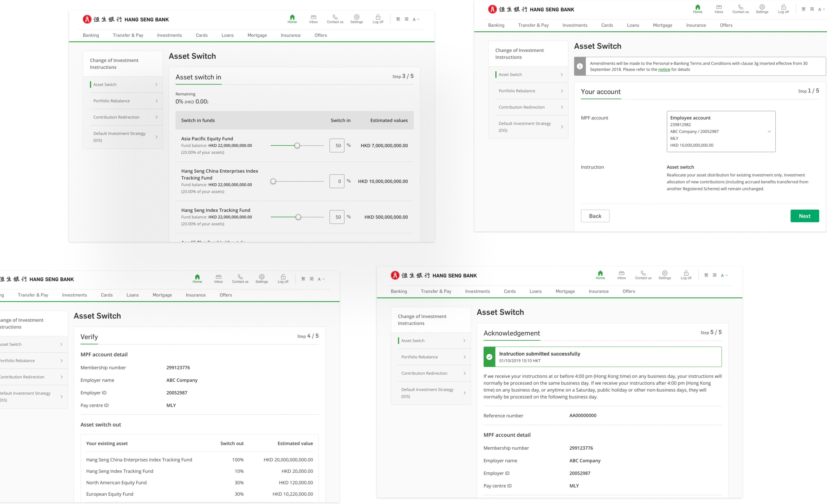The width and height of the screenshot is (827, 504).
Task: Open the 'notice' link in amendments message
Action: pyautogui.click(x=664, y=69)
